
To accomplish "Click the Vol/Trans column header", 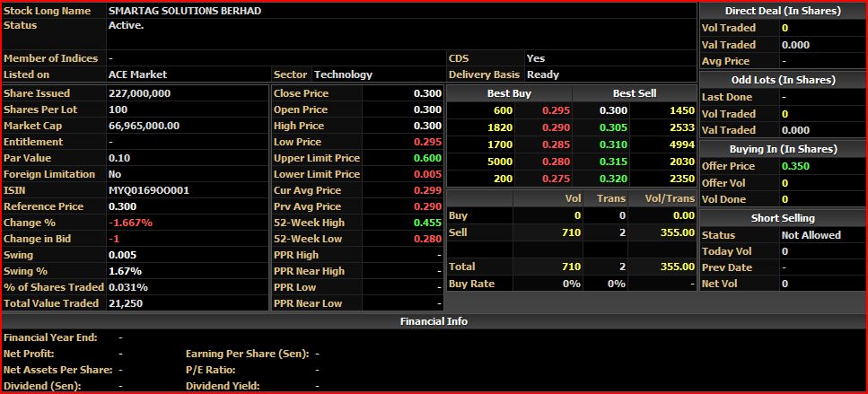I will point(670,198).
